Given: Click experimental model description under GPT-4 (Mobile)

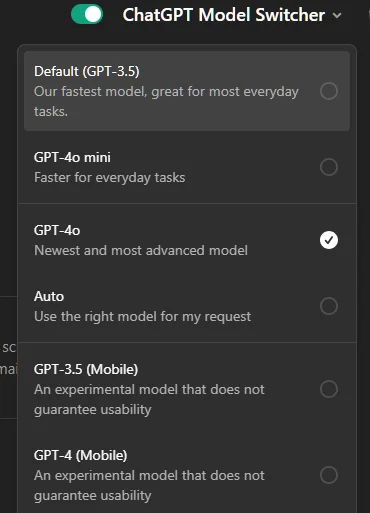Looking at the screenshot, I should pos(149,485).
